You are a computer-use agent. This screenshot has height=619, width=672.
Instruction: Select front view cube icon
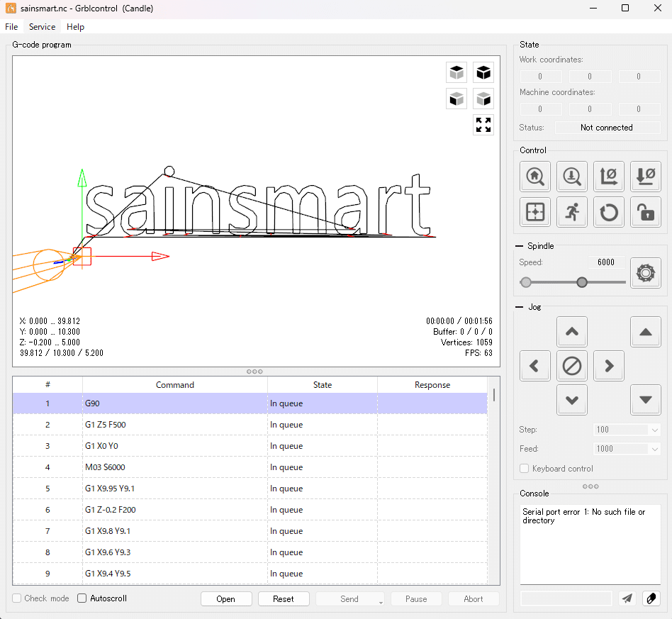pos(457,99)
